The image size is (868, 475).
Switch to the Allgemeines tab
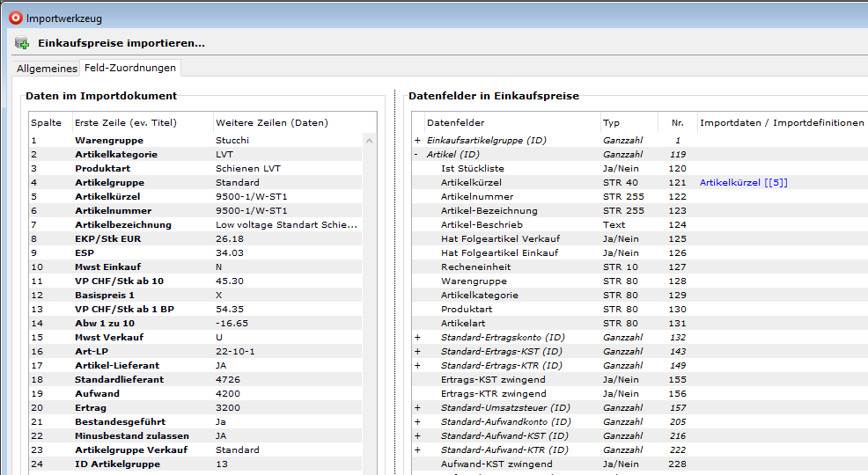point(47,69)
